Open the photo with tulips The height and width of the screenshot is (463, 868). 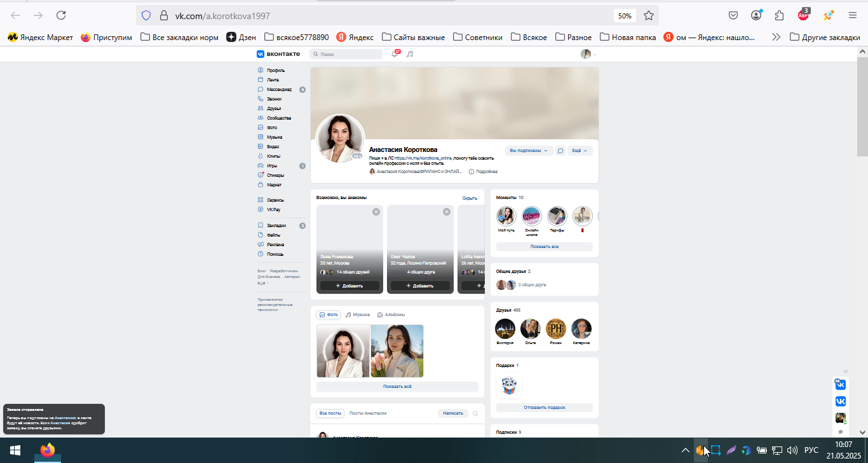[x=397, y=351]
